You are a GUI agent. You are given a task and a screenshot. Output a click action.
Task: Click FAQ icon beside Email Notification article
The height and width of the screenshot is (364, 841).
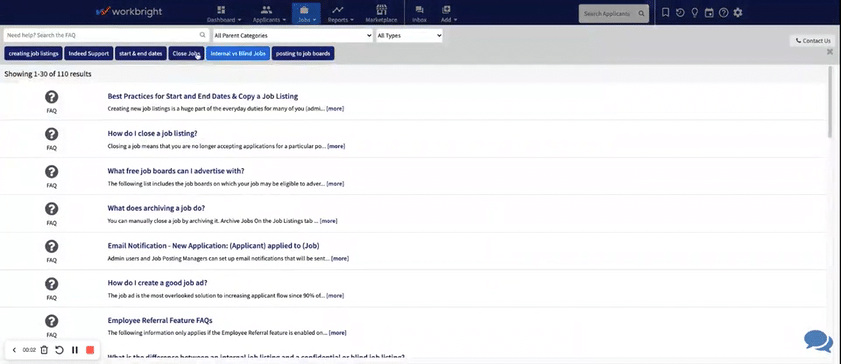pos(51,246)
